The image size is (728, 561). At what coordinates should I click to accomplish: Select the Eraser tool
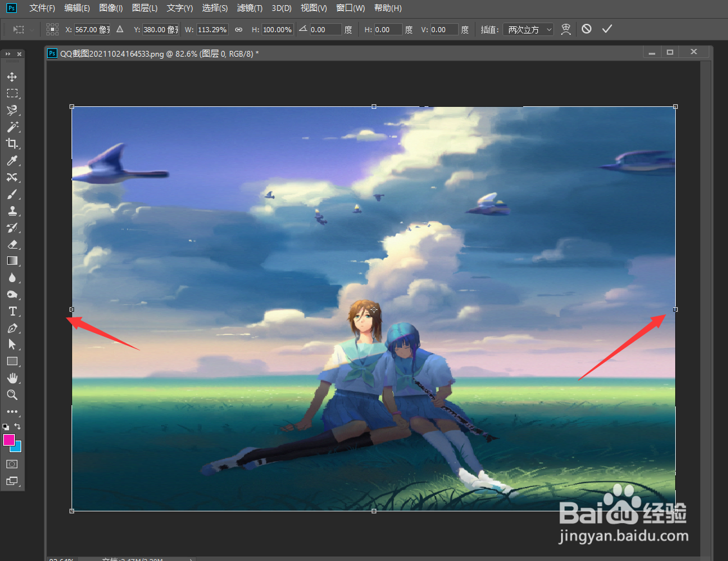click(x=12, y=244)
